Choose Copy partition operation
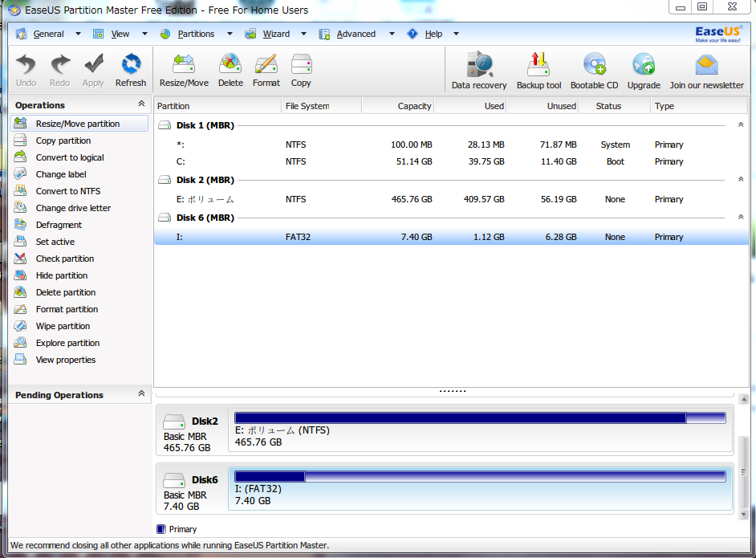 (63, 141)
